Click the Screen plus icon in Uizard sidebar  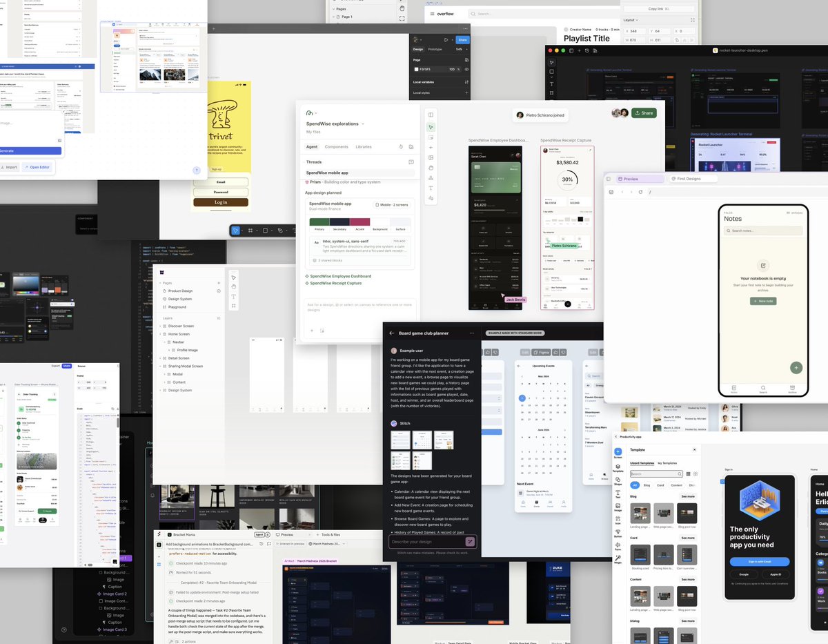(618, 451)
